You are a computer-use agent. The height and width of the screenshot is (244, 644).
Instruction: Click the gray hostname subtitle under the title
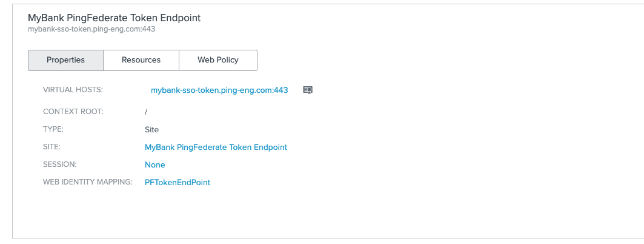coord(91,29)
